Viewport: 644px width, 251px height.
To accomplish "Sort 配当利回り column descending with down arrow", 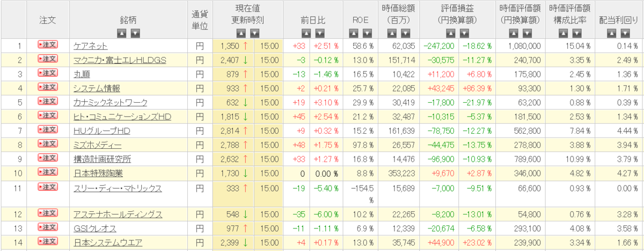I will (625, 33).
